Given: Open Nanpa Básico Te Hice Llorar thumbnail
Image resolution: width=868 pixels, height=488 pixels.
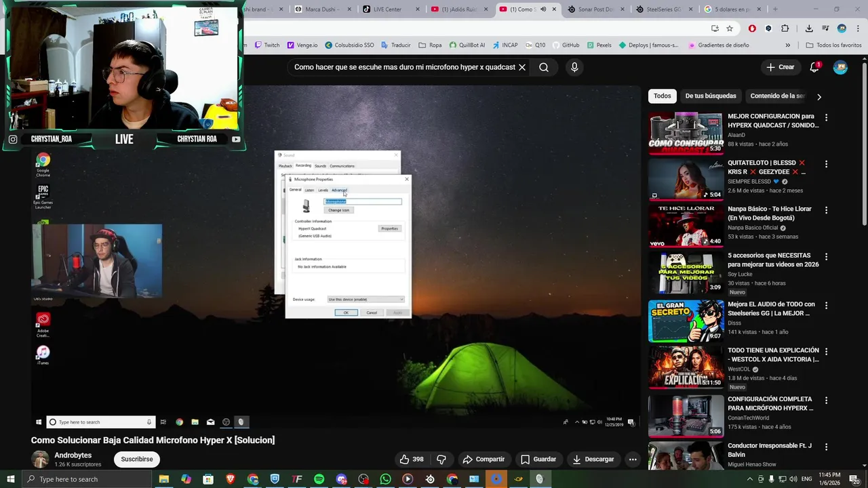Looking at the screenshot, I should (x=686, y=226).
